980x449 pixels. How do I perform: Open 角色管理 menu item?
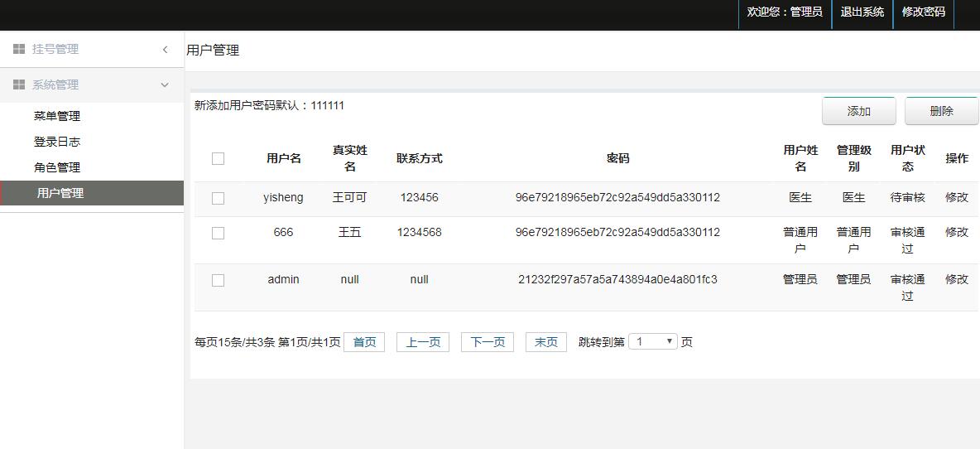57,167
